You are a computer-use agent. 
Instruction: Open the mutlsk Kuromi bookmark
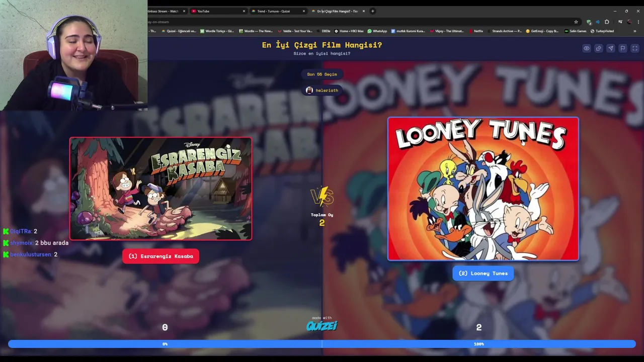(x=408, y=31)
